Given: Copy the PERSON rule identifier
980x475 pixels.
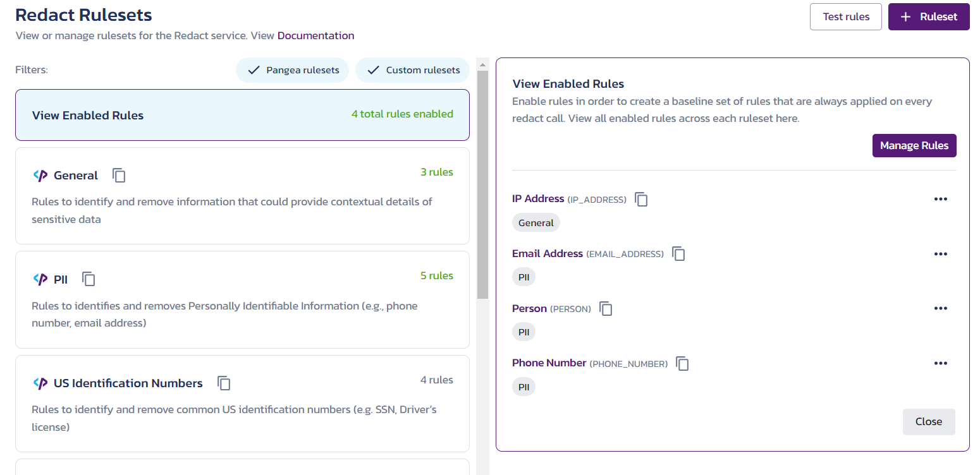Looking at the screenshot, I should 606,309.
